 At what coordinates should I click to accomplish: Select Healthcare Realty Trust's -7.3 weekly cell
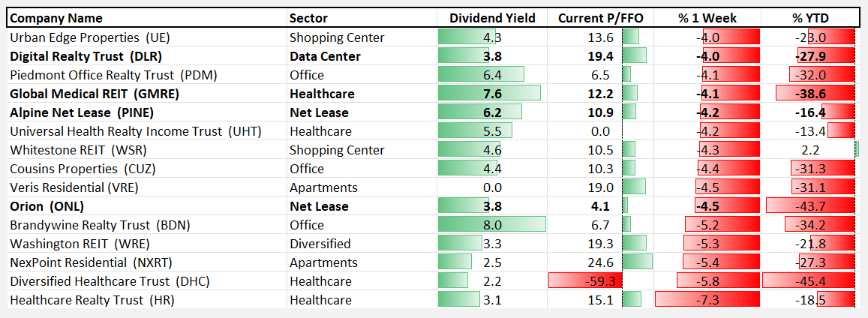click(x=707, y=300)
